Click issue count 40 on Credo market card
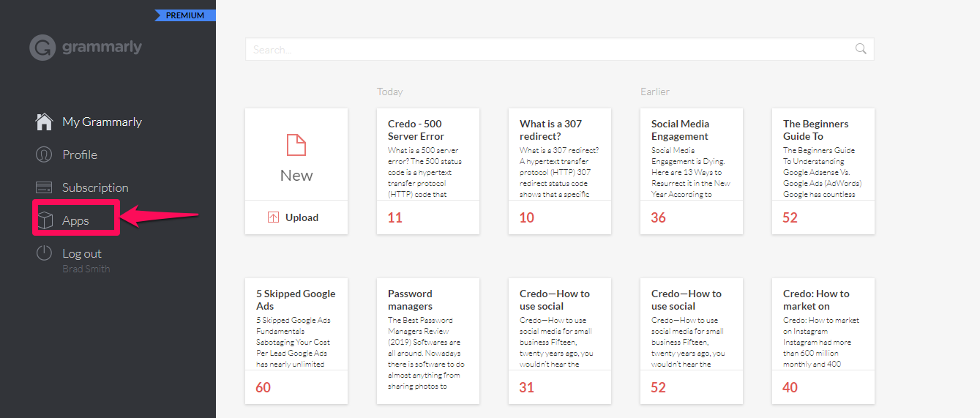This screenshot has width=980, height=418. 790,387
